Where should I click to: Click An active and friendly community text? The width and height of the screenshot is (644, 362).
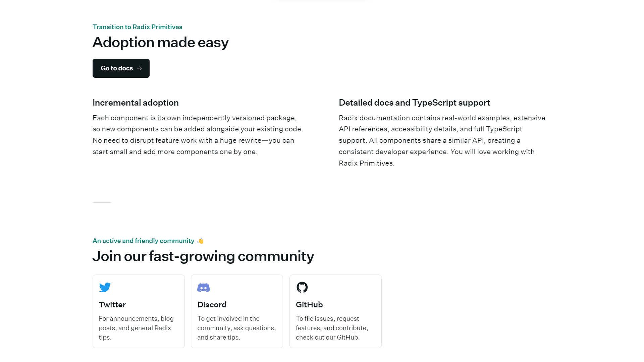[x=144, y=241]
